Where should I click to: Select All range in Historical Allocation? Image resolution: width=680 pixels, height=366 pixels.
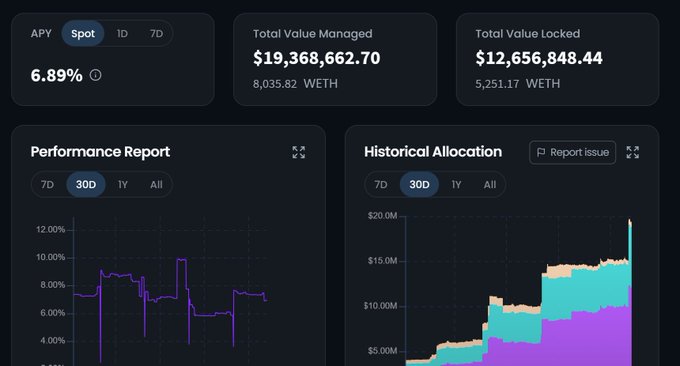pos(490,184)
